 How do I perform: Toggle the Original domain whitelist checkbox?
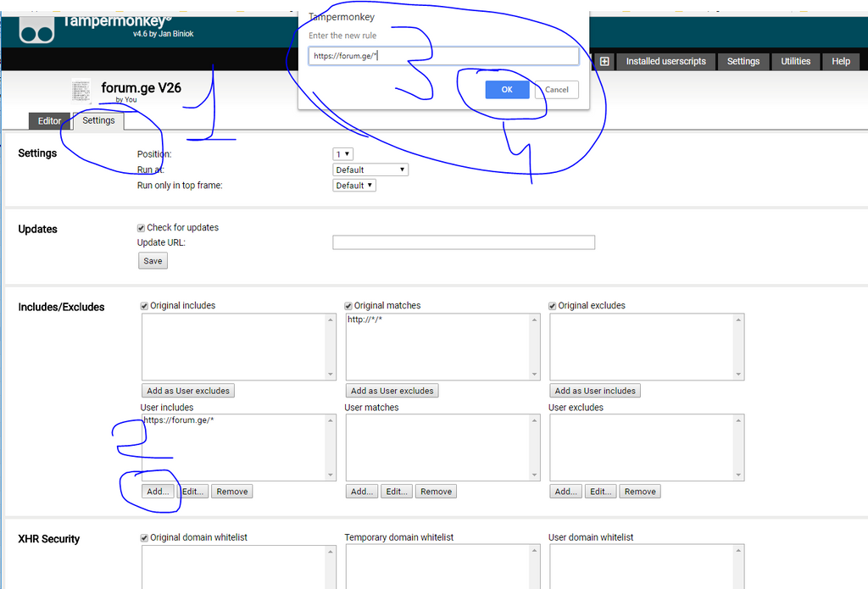[144, 538]
